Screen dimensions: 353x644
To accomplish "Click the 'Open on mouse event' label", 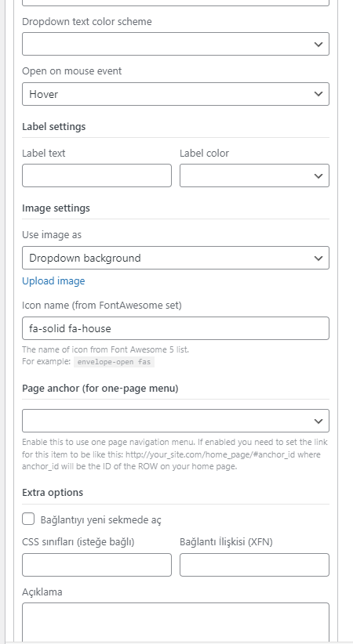I will tap(72, 71).
